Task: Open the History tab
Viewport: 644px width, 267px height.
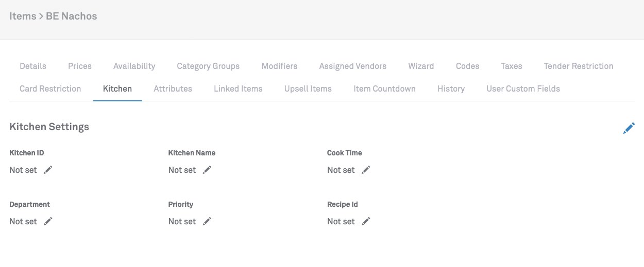Action: [x=451, y=88]
